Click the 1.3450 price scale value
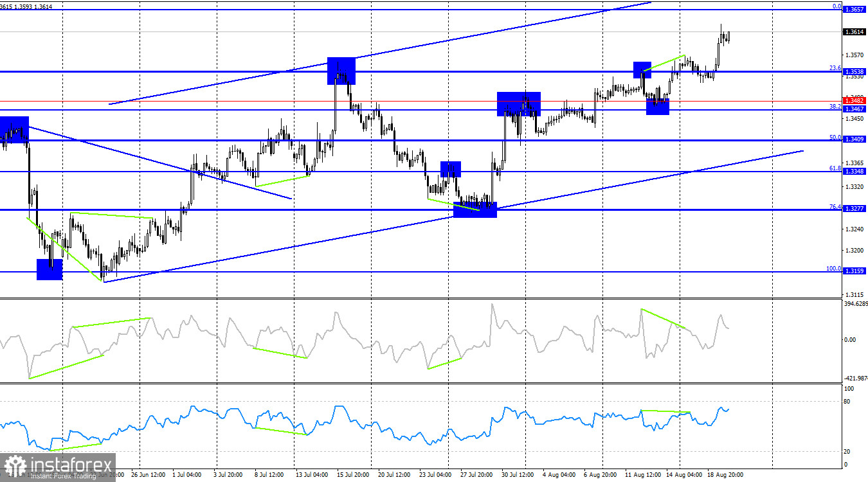Image resolution: width=868 pixels, height=482 pixels. pyautogui.click(x=854, y=119)
